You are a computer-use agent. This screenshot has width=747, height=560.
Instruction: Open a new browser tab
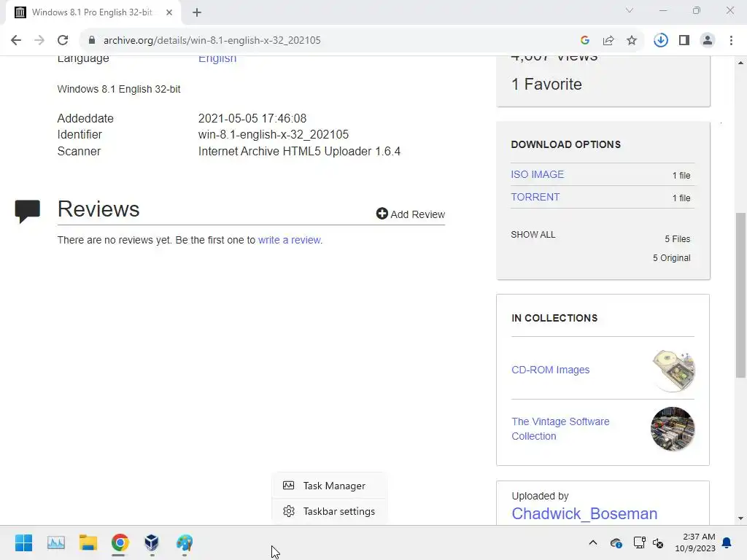point(197,12)
